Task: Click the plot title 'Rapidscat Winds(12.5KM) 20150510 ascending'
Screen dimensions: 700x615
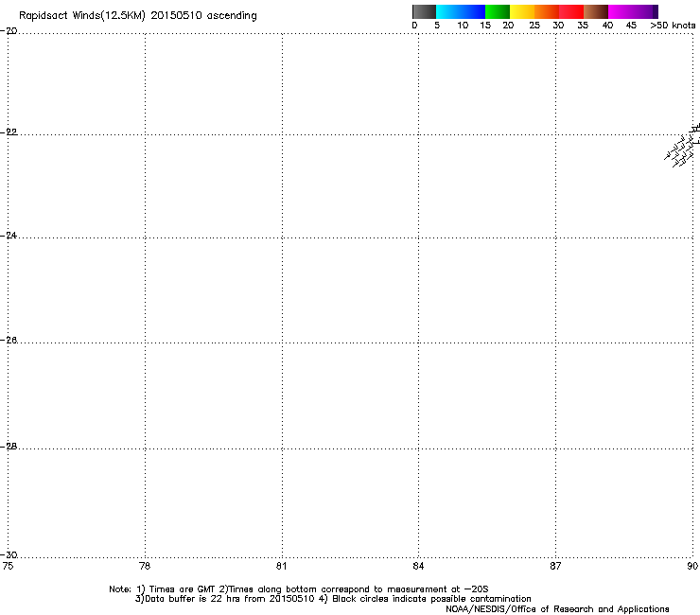Action: point(138,16)
